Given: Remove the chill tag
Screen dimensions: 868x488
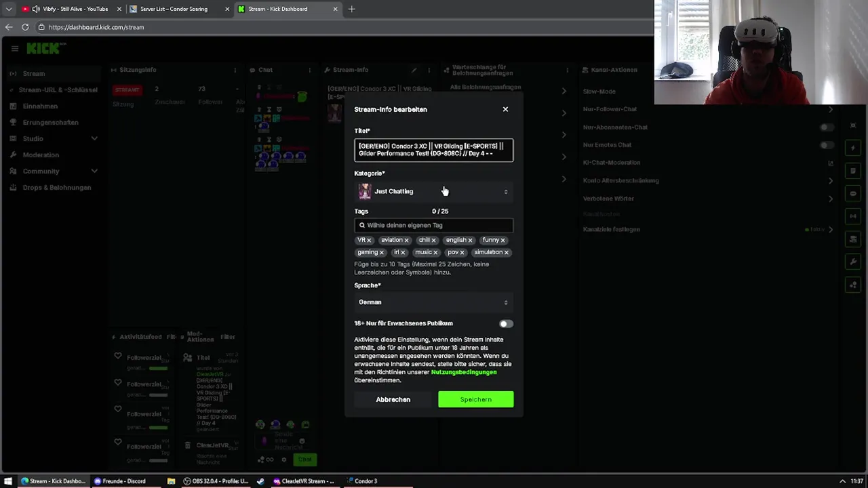Looking at the screenshot, I should tap(434, 240).
